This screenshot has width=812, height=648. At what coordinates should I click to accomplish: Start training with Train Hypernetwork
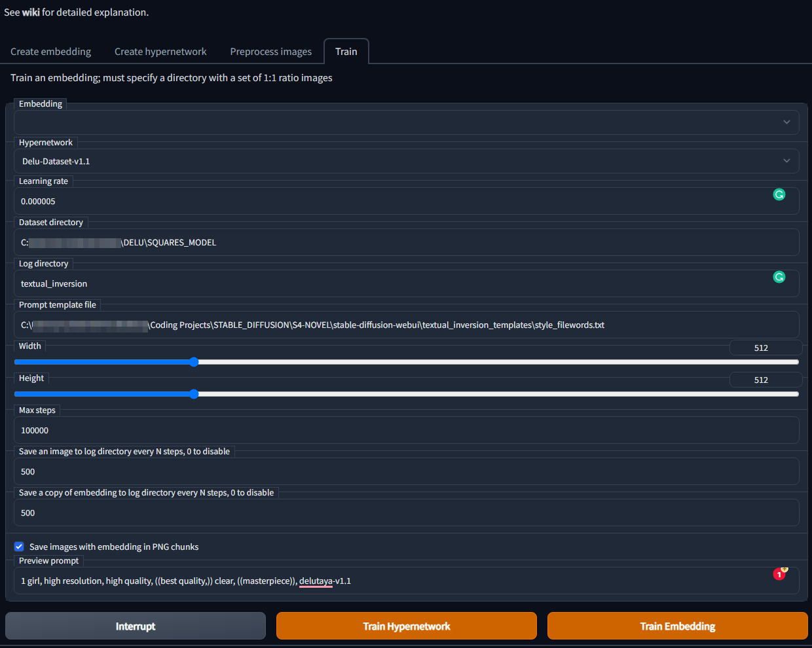[406, 626]
